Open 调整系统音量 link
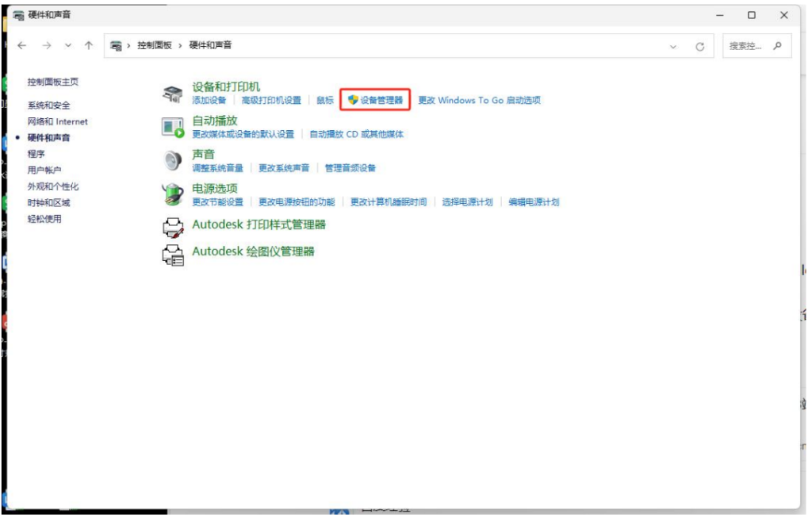Screen dimensions: 812x522 click(x=217, y=168)
